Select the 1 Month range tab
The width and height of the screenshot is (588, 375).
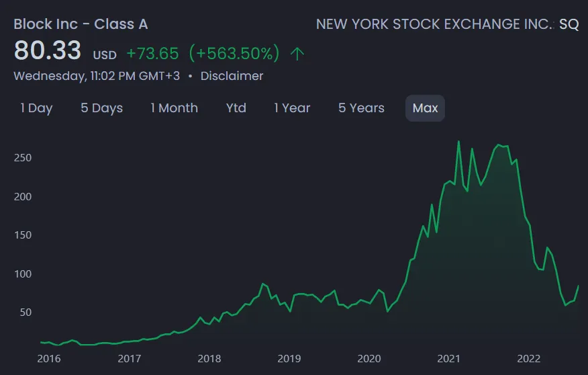click(x=174, y=108)
